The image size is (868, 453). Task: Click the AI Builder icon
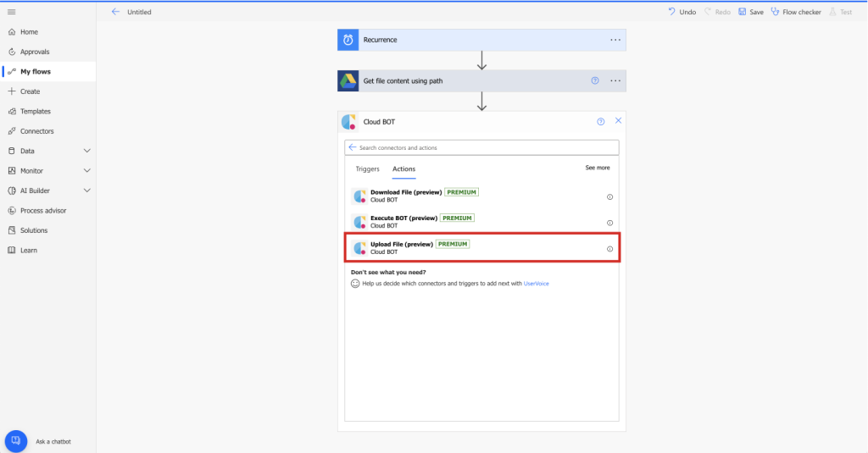12,191
